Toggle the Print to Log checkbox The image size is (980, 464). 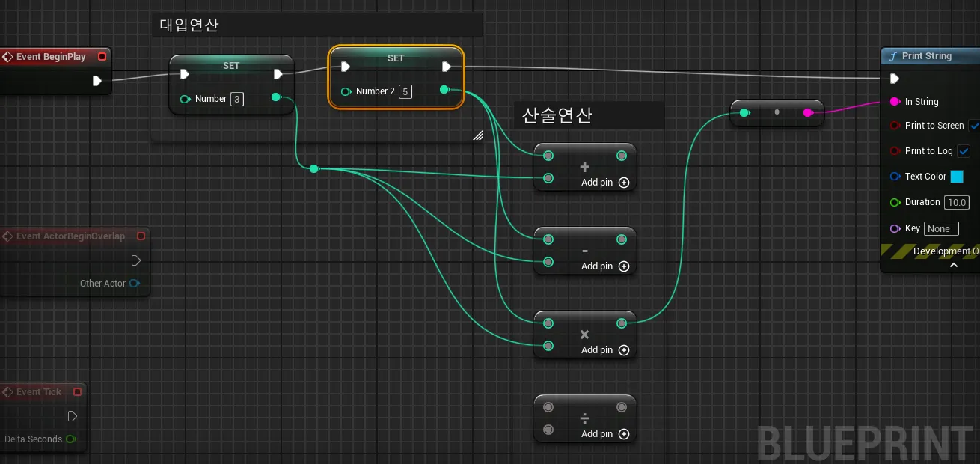point(964,151)
